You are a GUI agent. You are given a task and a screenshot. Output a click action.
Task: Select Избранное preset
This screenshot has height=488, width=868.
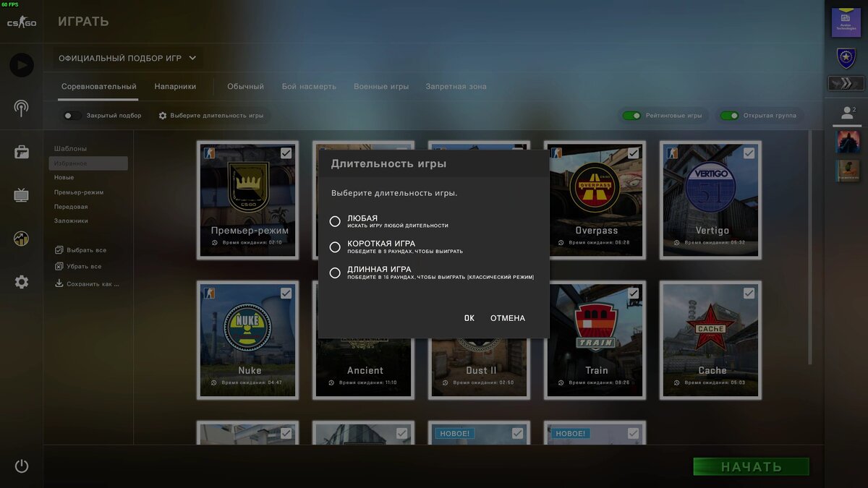tap(88, 163)
